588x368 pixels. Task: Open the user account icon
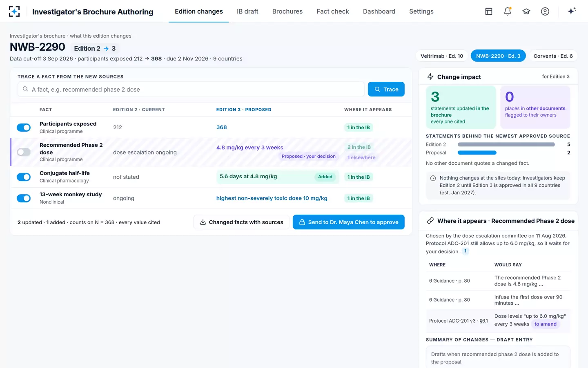545,11
